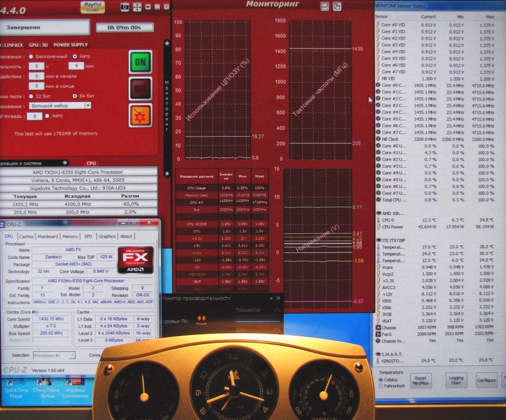Open the CPU tab in CPU-Z
Screen dimensions: 506x420
(9, 236)
